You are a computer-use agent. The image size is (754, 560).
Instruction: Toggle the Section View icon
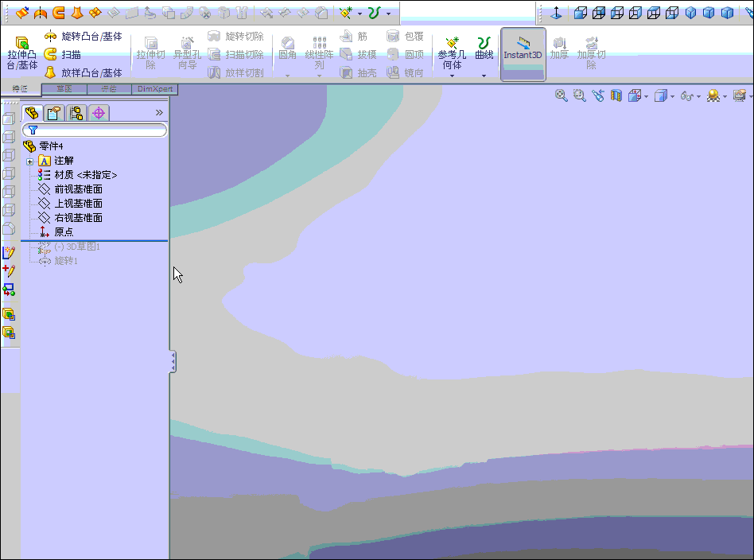click(x=616, y=95)
